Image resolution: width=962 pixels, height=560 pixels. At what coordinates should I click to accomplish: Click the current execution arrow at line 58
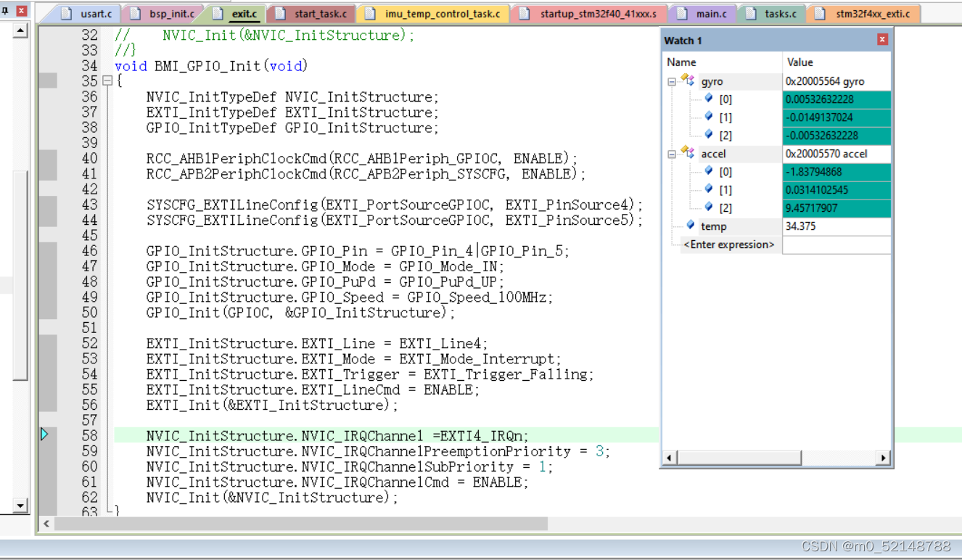click(44, 435)
